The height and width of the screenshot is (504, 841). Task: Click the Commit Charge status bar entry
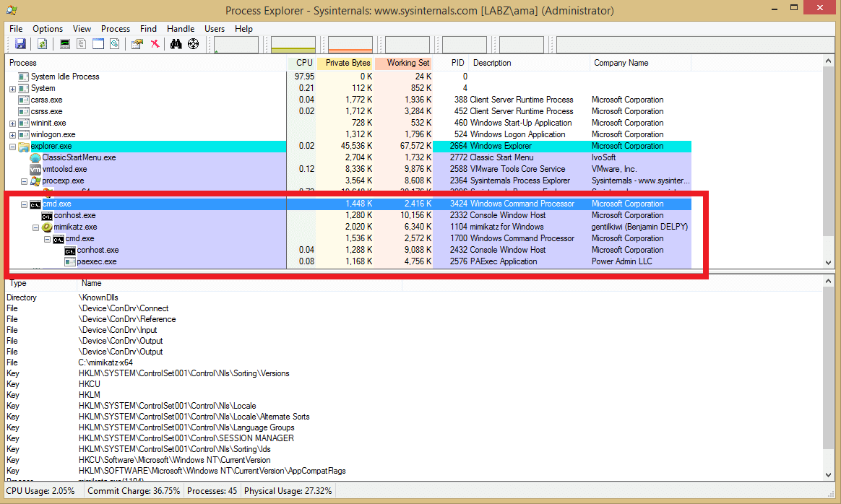[134, 491]
